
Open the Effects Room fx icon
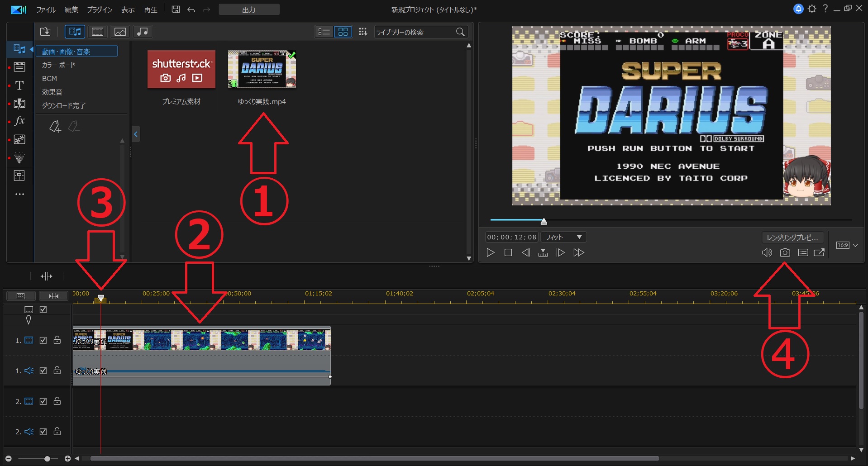click(19, 121)
